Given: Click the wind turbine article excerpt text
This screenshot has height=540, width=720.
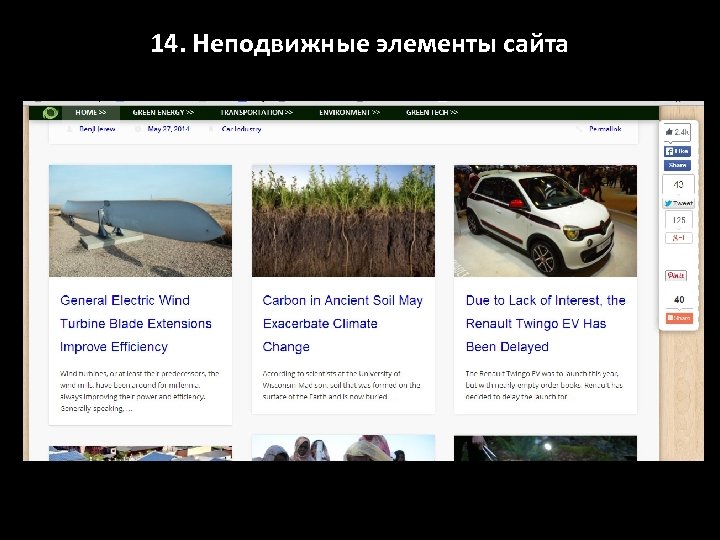Looking at the screenshot, I should 140,391.
